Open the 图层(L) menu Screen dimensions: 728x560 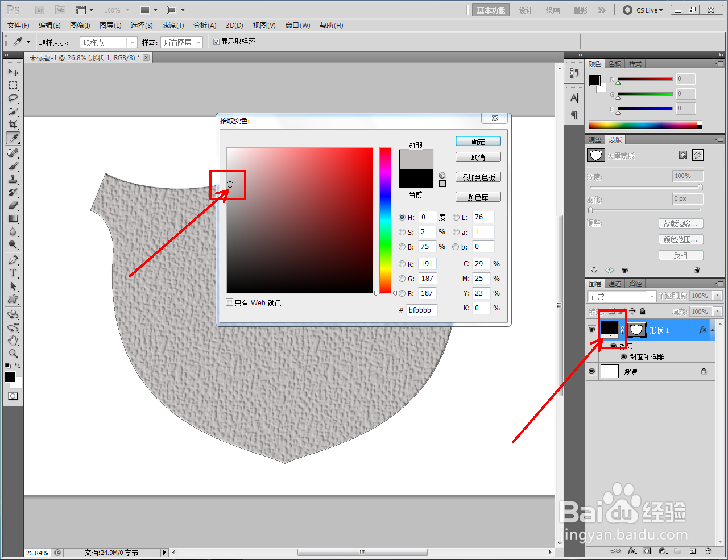pyautogui.click(x=110, y=26)
